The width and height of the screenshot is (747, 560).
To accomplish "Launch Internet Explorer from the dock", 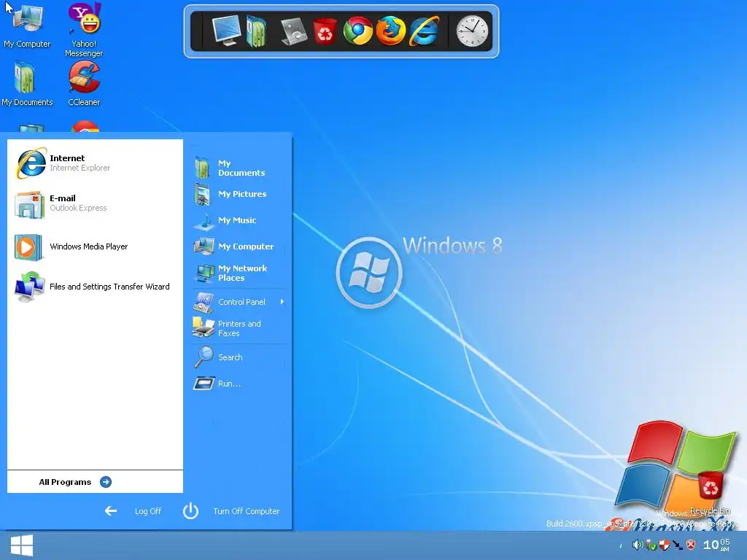I will (424, 31).
